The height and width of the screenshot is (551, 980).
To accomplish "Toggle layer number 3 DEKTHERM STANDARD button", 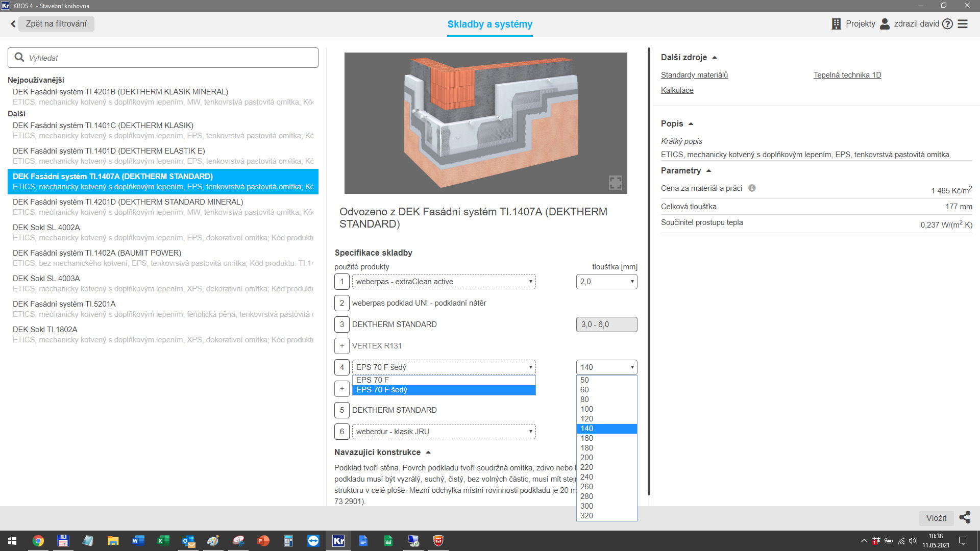I will click(342, 324).
